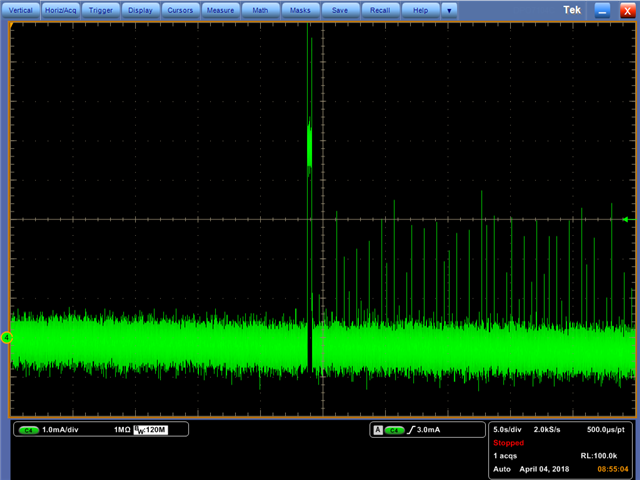Click the red Stopped acquisition status
Image resolution: width=640 pixels, height=480 pixels.
point(509,443)
